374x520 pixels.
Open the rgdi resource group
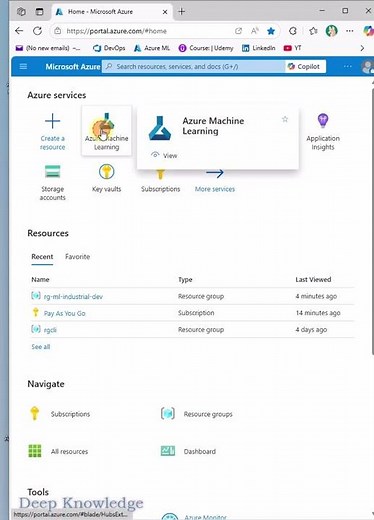pyautogui.click(x=50, y=330)
